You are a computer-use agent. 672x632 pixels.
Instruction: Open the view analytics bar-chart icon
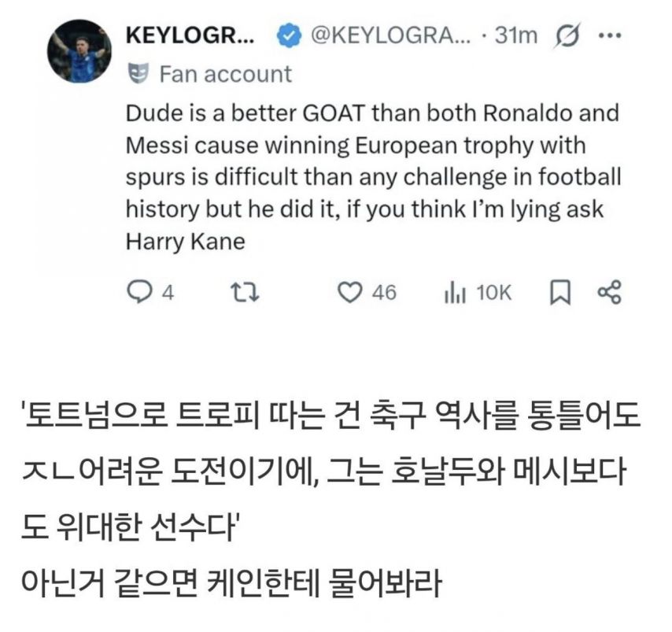pos(454,293)
